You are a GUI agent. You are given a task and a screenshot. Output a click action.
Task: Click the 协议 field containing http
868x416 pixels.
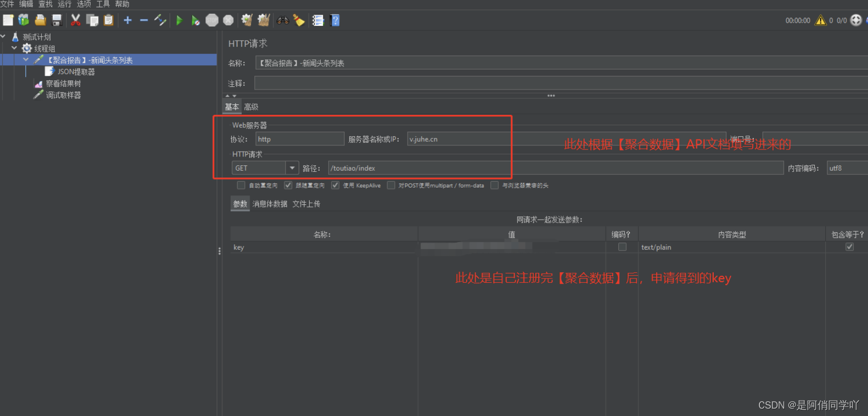click(x=300, y=139)
